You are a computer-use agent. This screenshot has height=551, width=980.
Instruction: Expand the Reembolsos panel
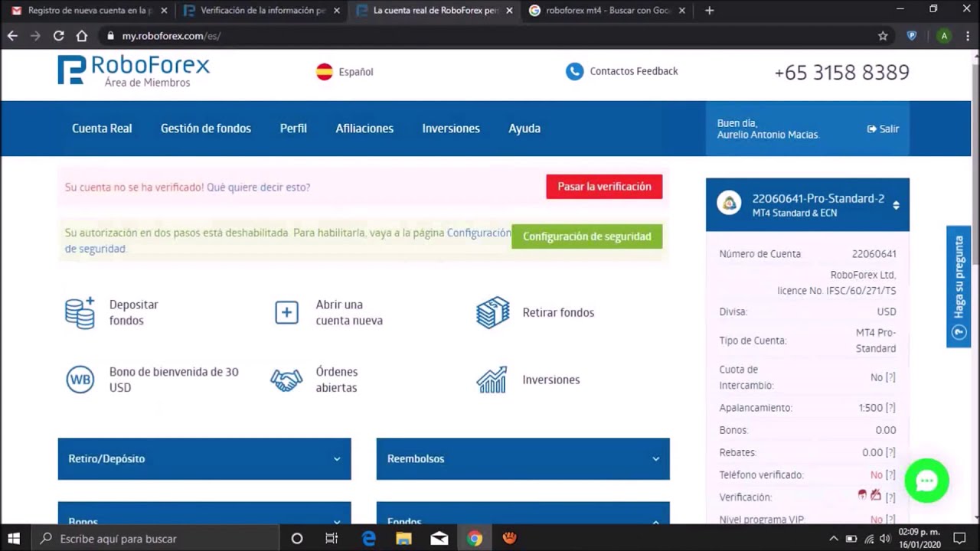coord(523,459)
